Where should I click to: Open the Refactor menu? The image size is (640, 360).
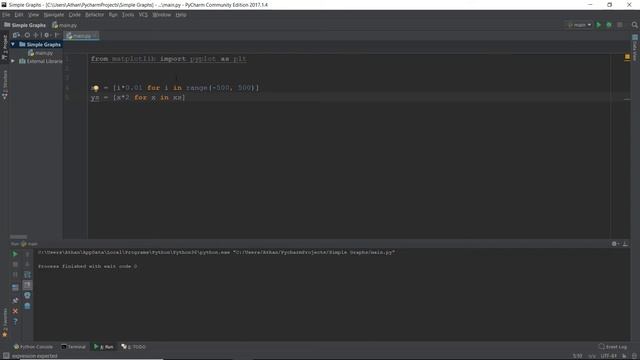click(94, 15)
